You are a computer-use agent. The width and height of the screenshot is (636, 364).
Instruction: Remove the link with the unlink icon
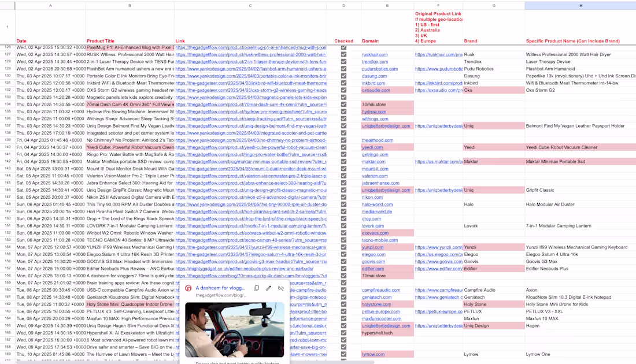click(x=280, y=288)
